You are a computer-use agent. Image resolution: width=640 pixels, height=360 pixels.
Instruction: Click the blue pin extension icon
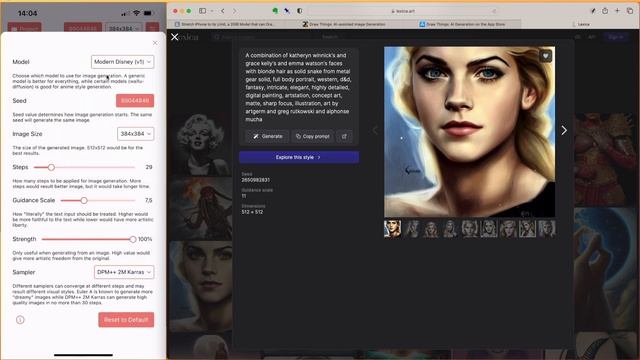(287, 11)
